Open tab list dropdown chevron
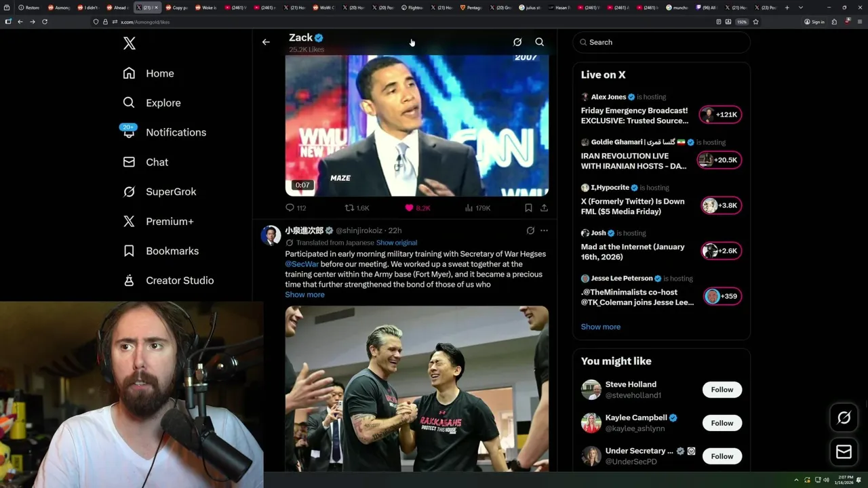The height and width of the screenshot is (488, 868). click(801, 7)
